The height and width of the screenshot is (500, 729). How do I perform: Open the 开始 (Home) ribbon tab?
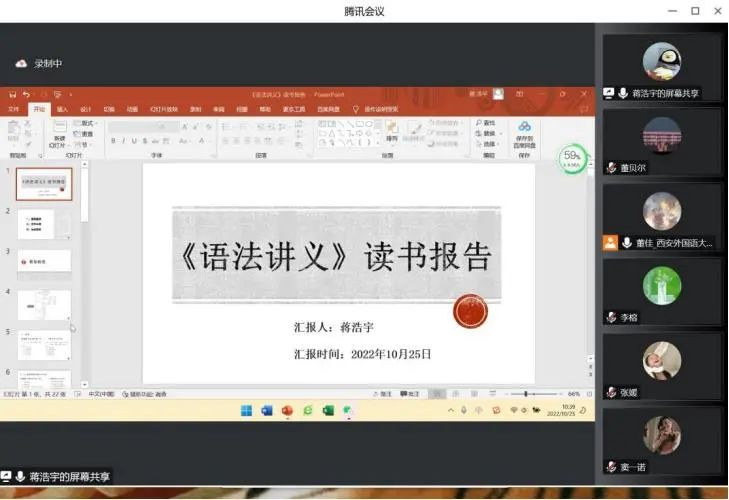coord(39,109)
